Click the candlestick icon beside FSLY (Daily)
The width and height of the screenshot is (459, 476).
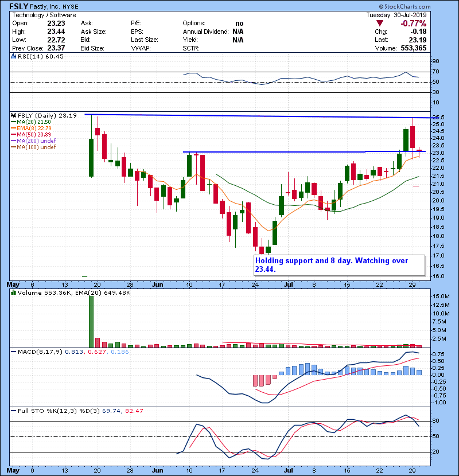13,116
